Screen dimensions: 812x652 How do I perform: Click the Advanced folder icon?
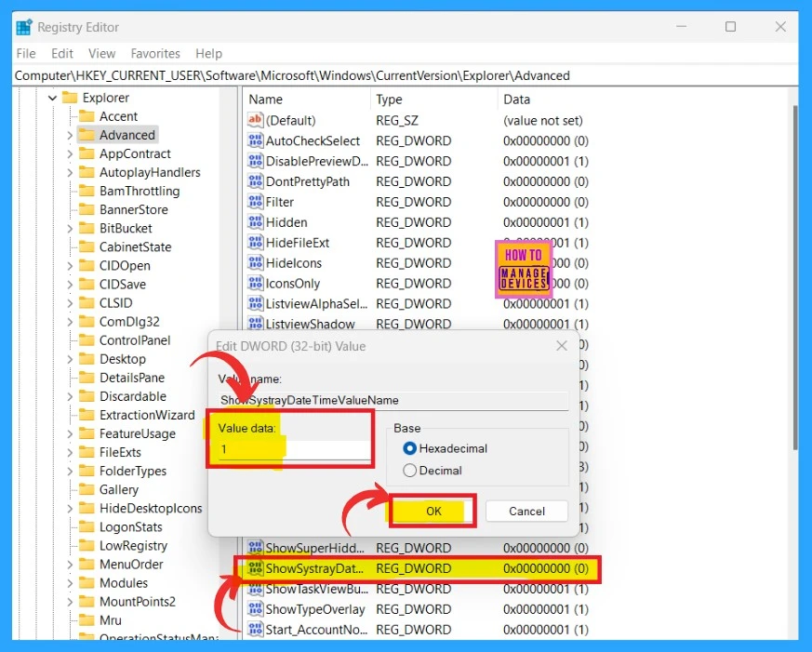coord(87,135)
